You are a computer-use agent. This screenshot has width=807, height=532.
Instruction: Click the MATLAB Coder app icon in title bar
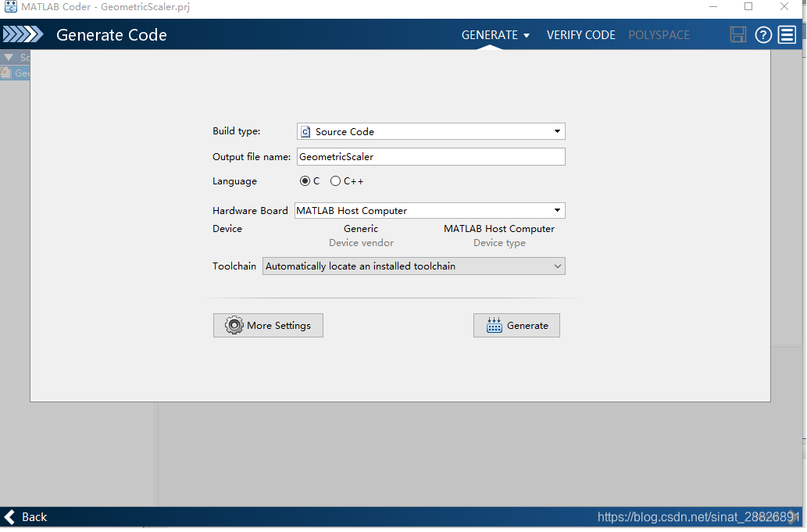tap(10, 7)
